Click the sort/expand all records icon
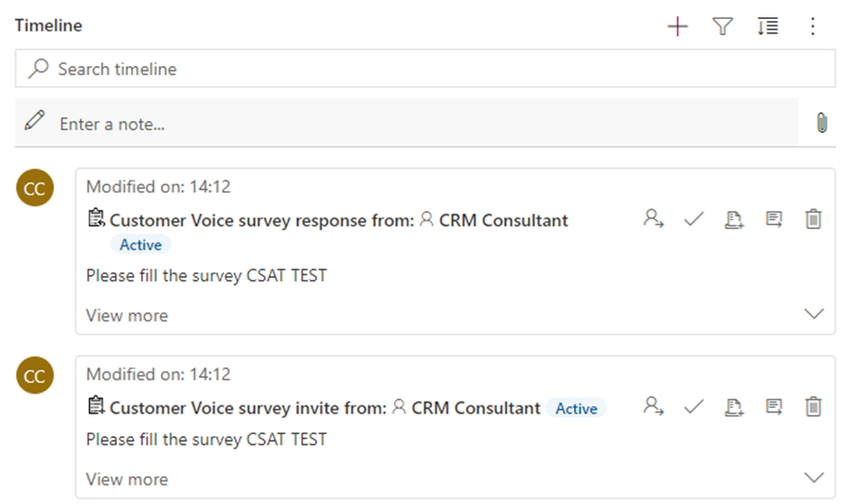The height and width of the screenshot is (504, 851). point(768,26)
